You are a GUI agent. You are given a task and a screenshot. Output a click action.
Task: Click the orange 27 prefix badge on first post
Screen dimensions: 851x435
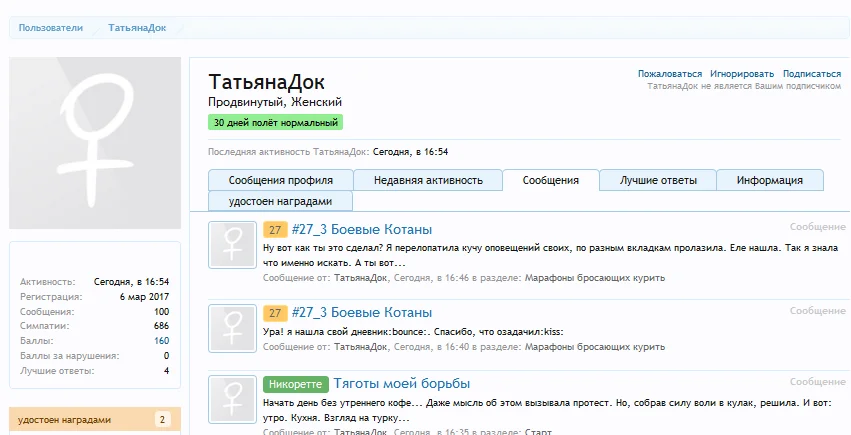275,229
